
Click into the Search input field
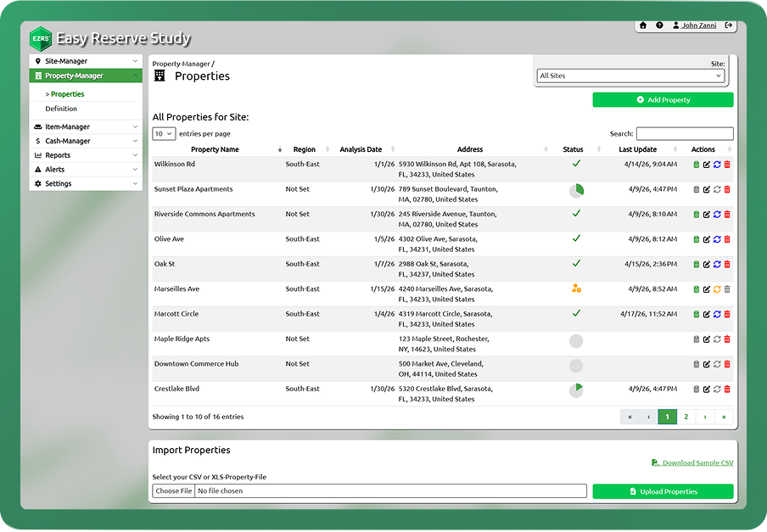click(x=684, y=134)
